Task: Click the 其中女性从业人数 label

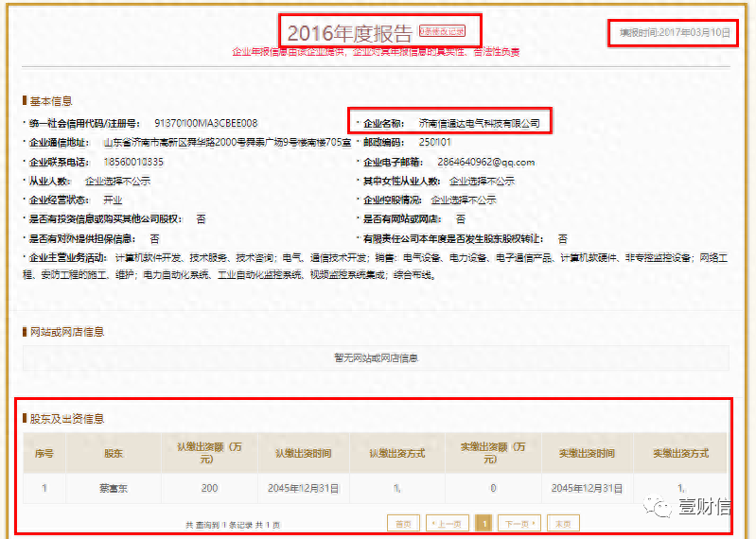Action: pos(401,182)
